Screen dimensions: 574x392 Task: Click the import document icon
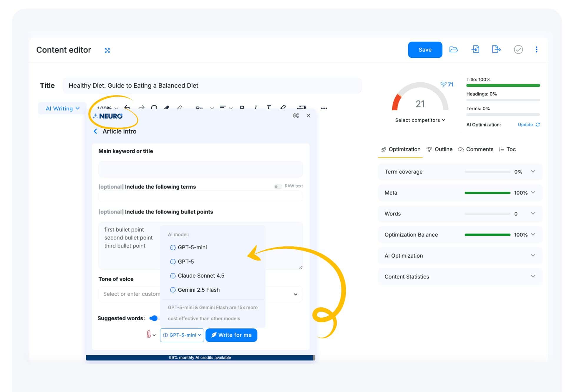475,49
